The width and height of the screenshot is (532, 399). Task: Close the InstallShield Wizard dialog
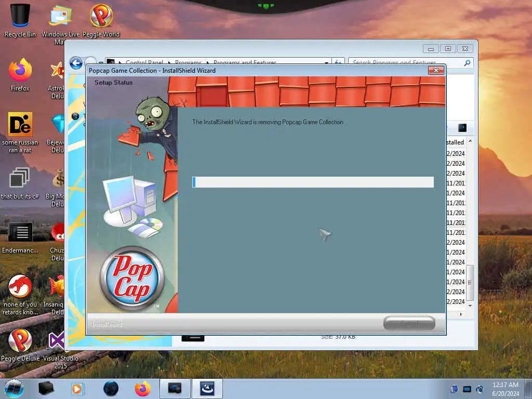[436, 70]
